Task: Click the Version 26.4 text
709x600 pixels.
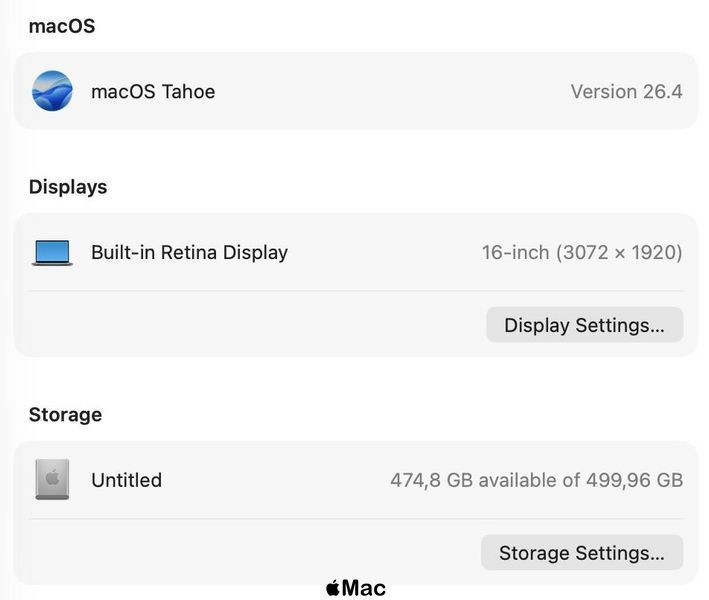Action: [626, 92]
